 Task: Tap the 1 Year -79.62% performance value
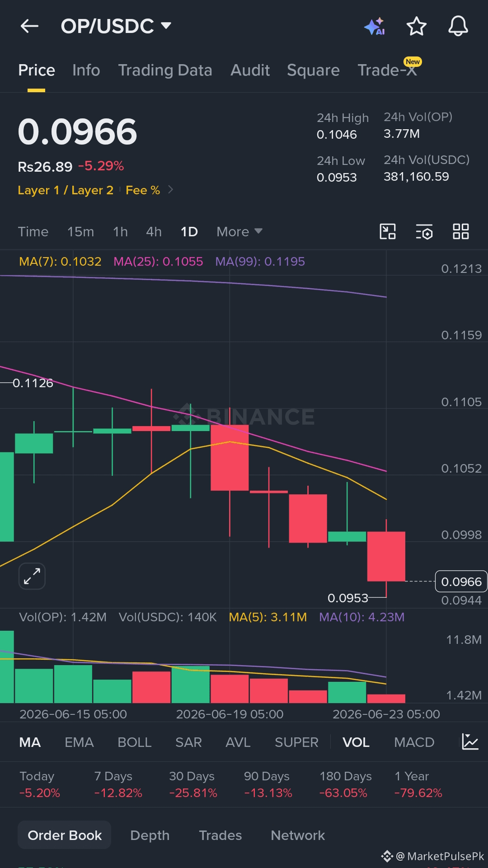point(418,793)
